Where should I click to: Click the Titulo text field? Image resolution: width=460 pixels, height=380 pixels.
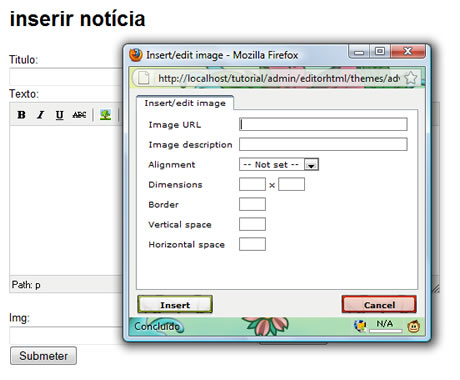[66, 77]
